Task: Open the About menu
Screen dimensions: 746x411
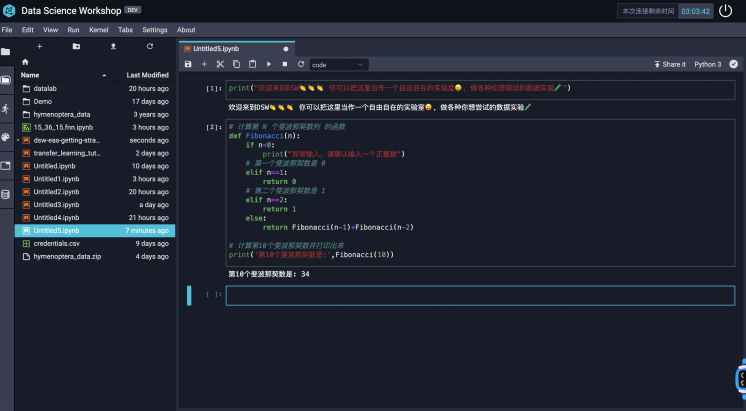Action: tap(186, 29)
